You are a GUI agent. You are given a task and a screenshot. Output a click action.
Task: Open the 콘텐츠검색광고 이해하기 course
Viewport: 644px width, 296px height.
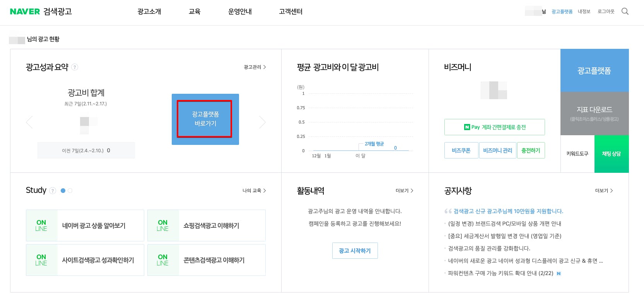click(207, 260)
